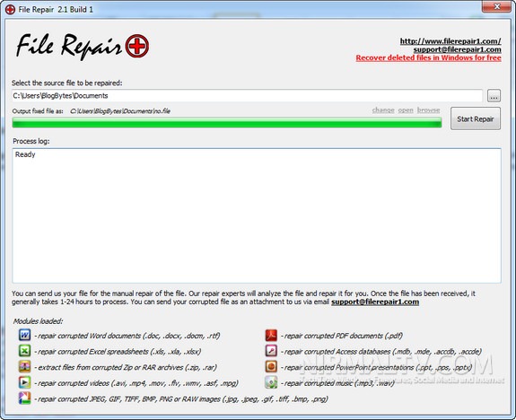This screenshot has height=420, width=516.
Task: Click the 'Ready' line in process log
Action: (25, 154)
